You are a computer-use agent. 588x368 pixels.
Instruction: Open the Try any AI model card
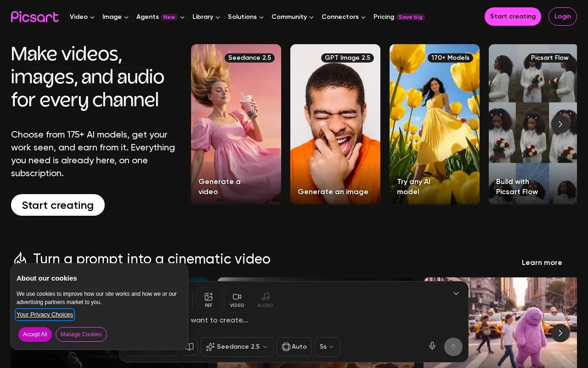click(x=435, y=124)
